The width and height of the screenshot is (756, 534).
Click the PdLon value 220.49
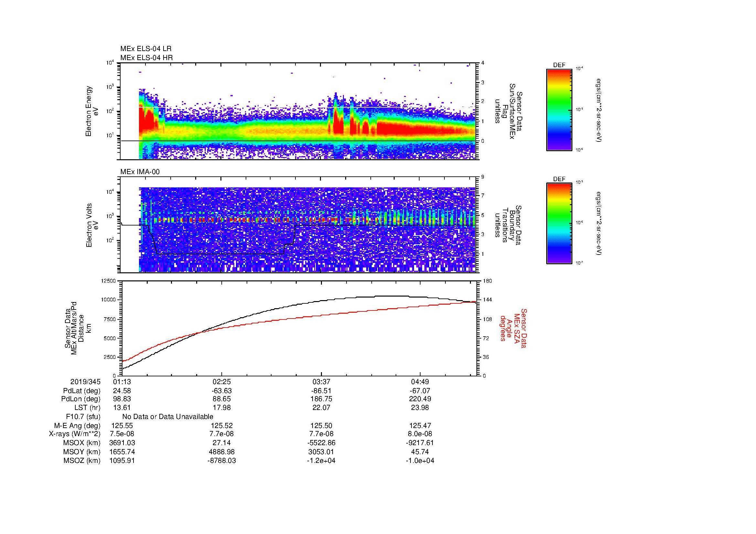[420, 399]
